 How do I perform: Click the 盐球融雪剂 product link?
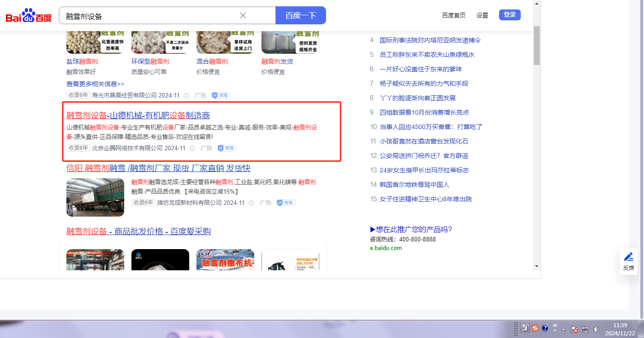(x=82, y=61)
